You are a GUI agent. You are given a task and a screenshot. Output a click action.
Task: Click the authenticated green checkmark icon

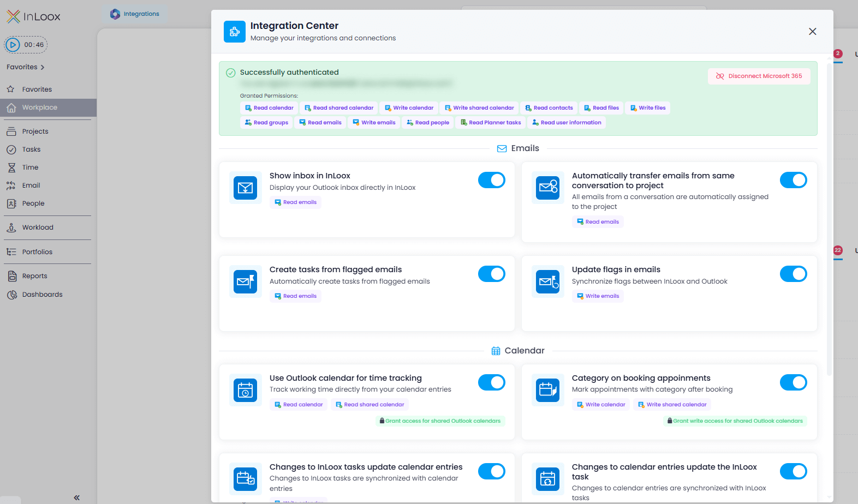click(x=231, y=73)
